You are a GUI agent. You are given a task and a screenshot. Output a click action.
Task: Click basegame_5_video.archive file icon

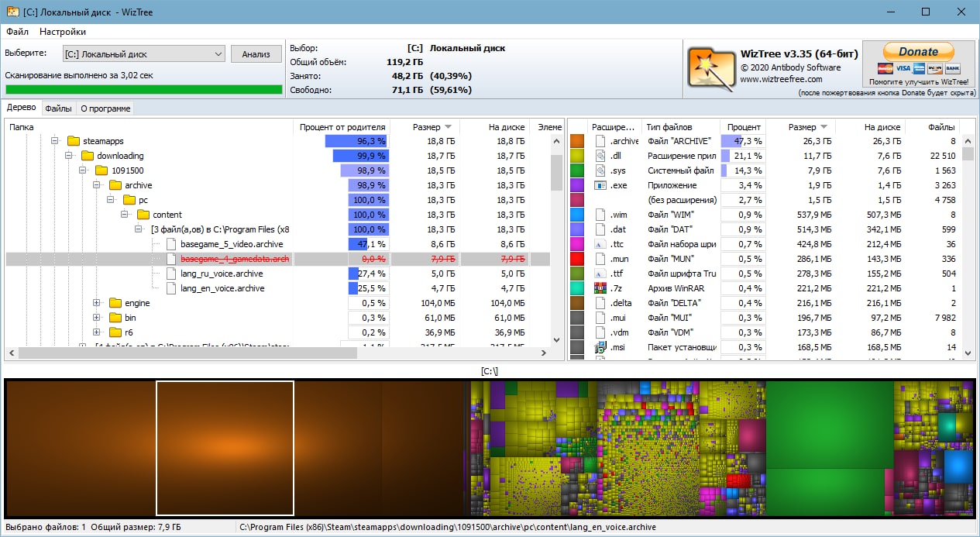171,244
